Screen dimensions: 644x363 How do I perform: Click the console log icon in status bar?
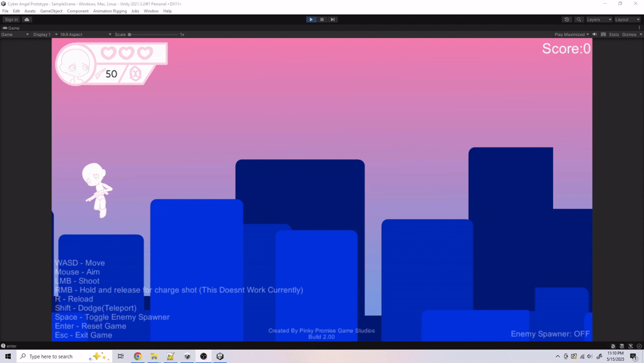pyautogui.click(x=3, y=346)
